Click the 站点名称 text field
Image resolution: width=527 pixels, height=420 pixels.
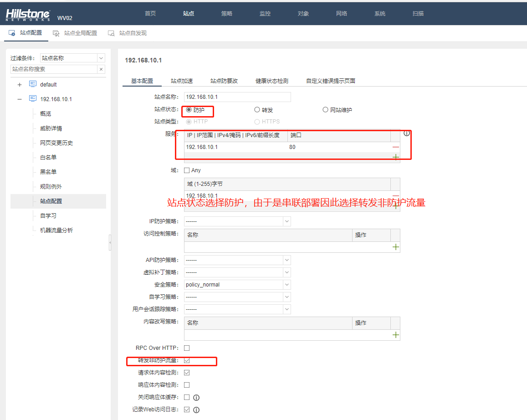pos(237,97)
